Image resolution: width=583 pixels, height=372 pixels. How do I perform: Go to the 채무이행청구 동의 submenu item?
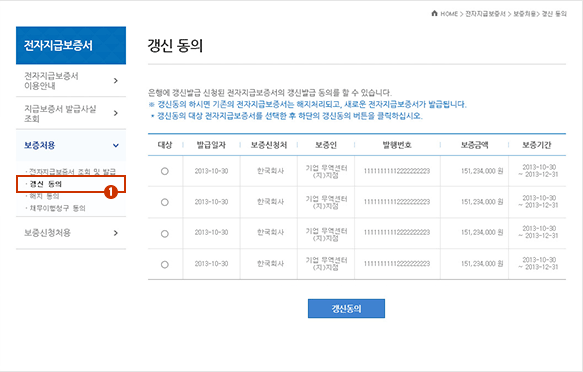click(57, 208)
